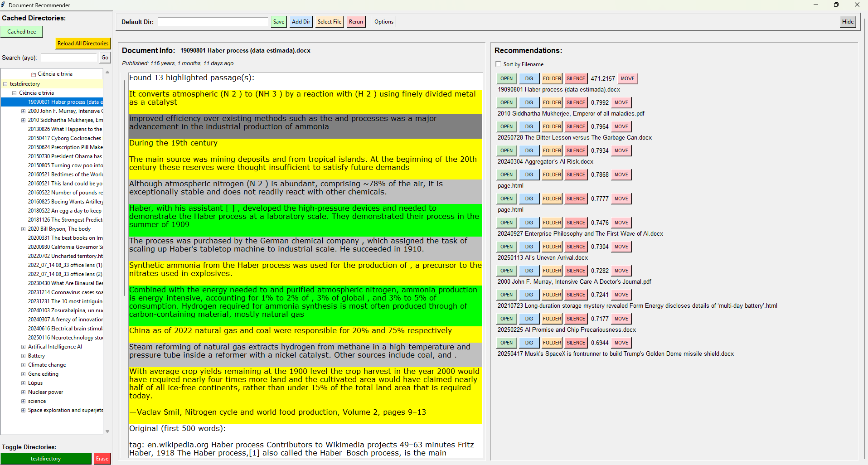The image size is (868, 465).
Task: Toggle the testdirectory directory button
Action: pyautogui.click(x=46, y=459)
